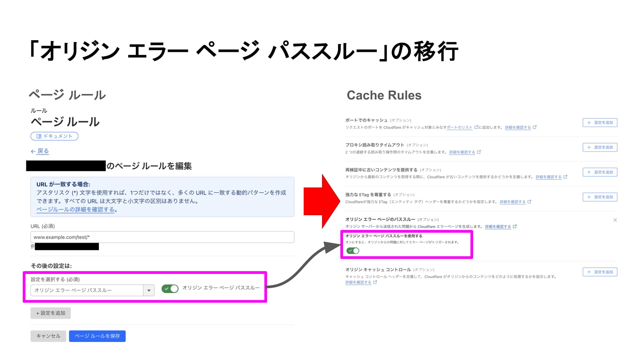The image size is (644, 362).
Task: Open the 設定を選択する dropdown
Action: coord(92,290)
